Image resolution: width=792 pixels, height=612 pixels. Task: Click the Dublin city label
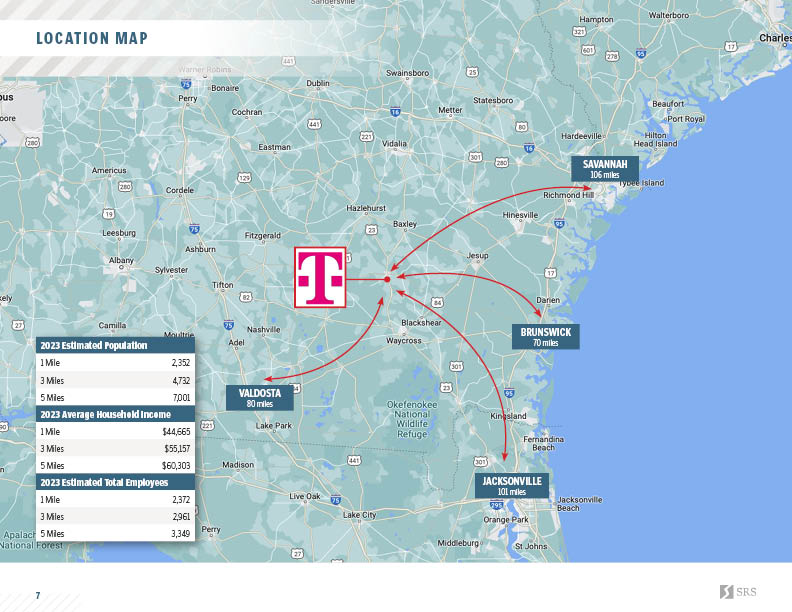[x=318, y=83]
